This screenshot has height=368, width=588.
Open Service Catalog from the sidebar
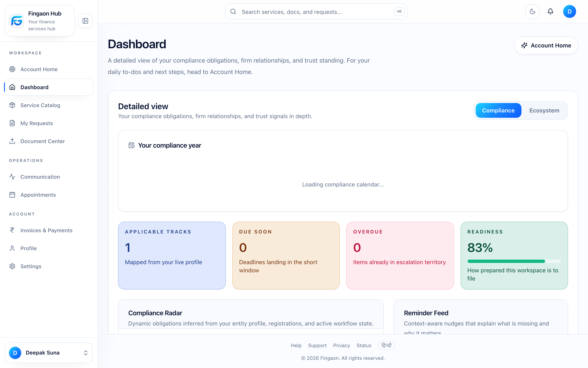click(x=49, y=105)
